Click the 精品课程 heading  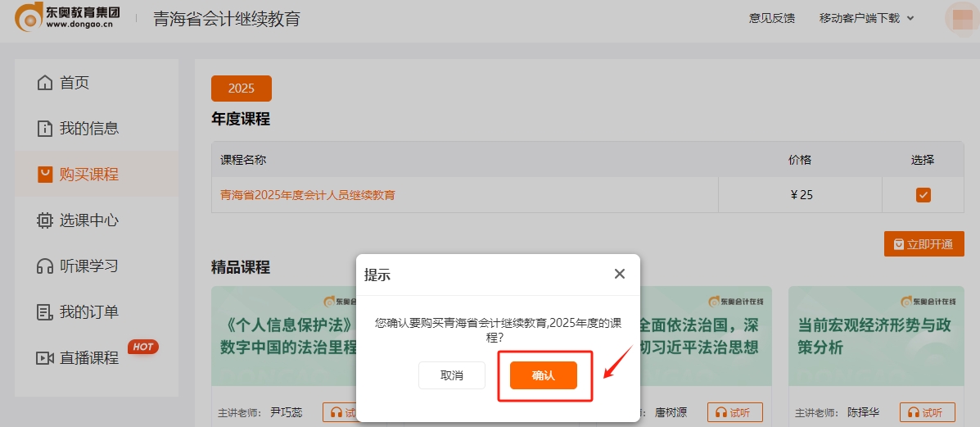click(241, 268)
